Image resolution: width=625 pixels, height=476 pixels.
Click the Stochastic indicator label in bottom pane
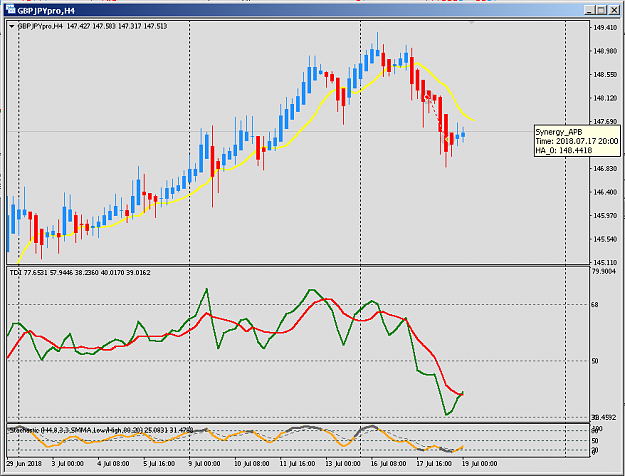click(102, 430)
